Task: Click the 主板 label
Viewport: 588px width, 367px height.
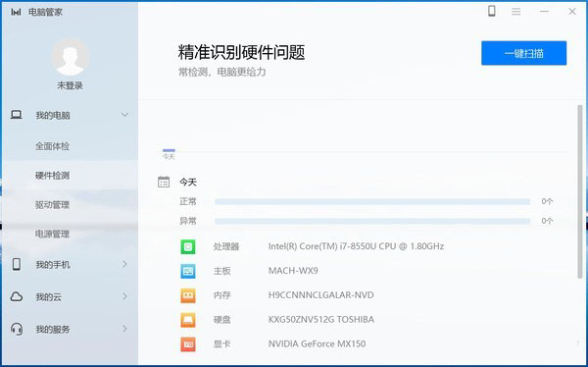Action: (222, 271)
